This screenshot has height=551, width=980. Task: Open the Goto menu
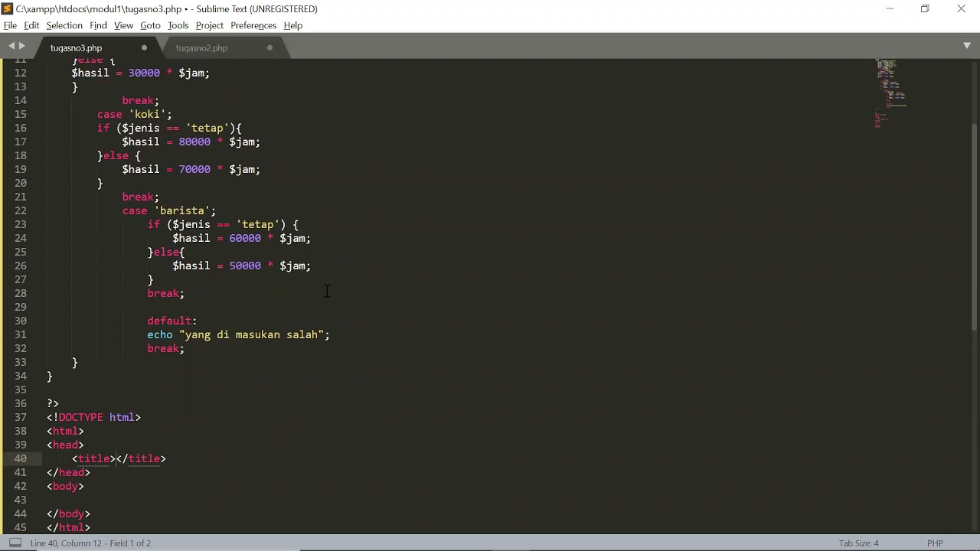click(x=150, y=25)
